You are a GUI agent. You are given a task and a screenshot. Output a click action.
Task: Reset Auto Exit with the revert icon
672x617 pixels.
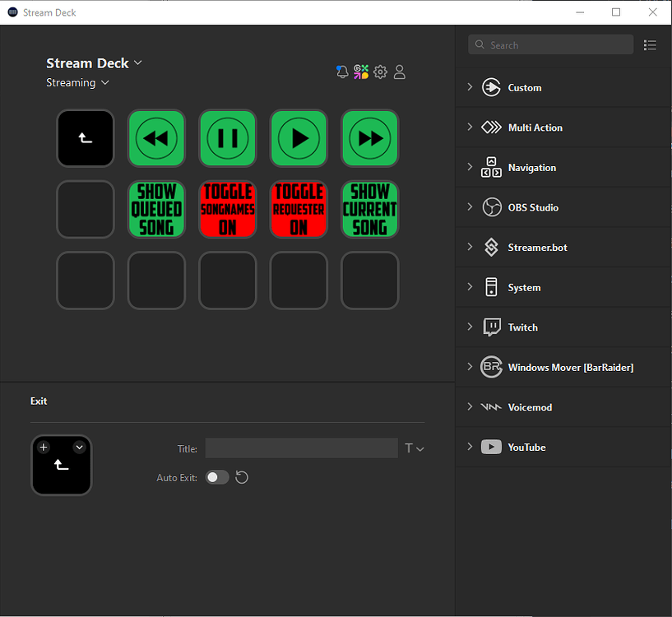tap(242, 477)
